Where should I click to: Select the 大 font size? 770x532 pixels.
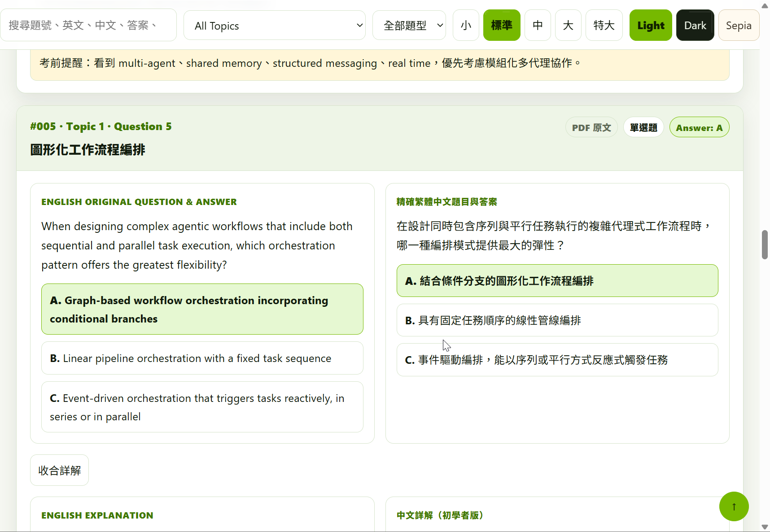[x=568, y=26]
